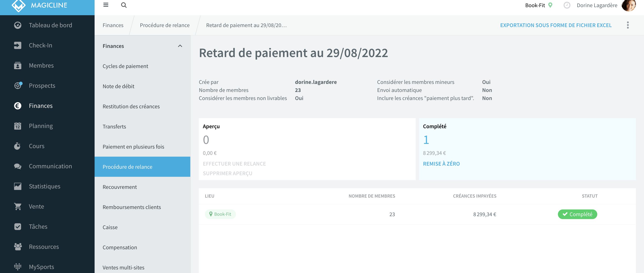Click the Book-Fit location pin icon

point(550,5)
